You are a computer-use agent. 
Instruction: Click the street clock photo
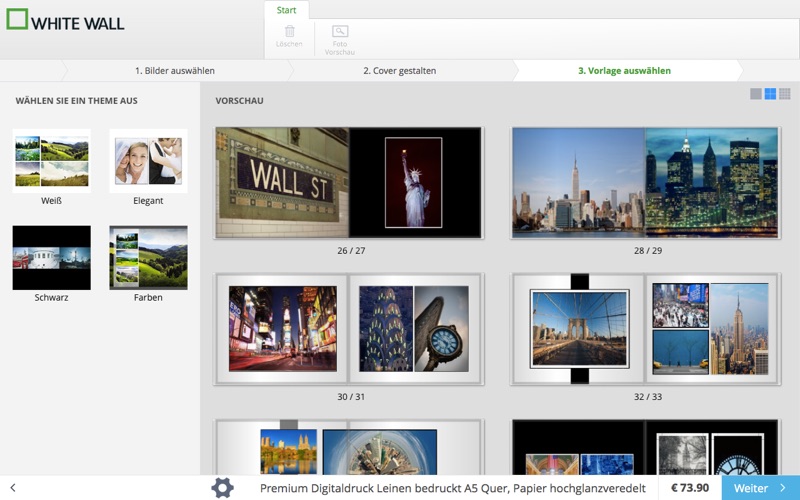tap(442, 329)
